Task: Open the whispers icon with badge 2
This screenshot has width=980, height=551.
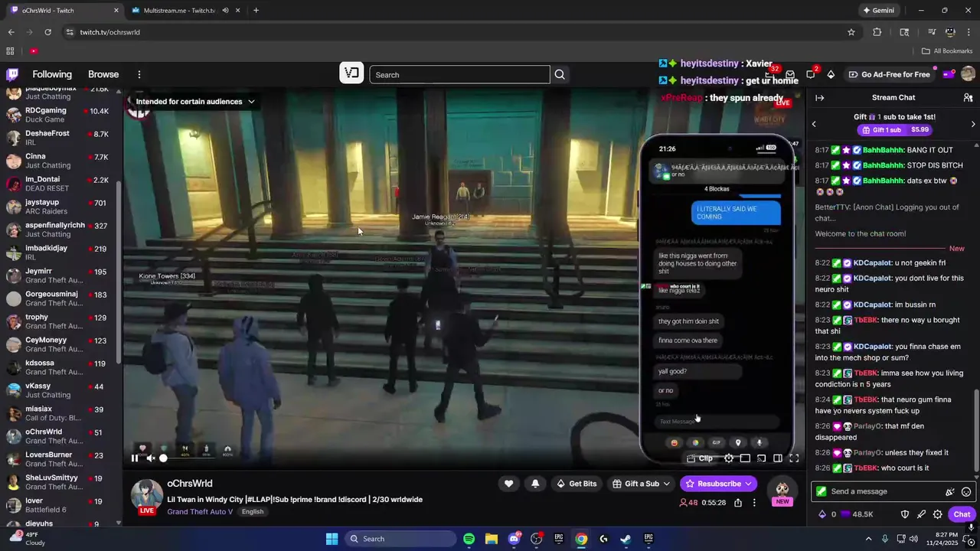Action: [x=811, y=74]
